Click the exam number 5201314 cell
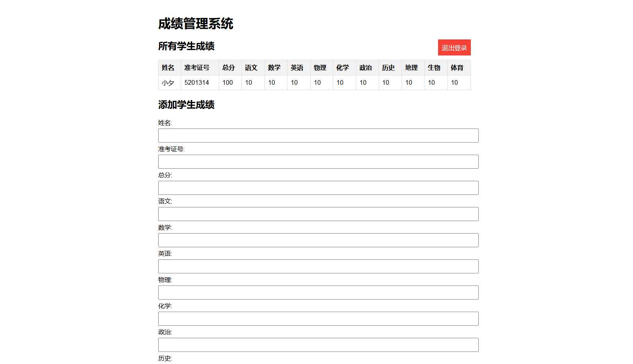 pos(196,82)
